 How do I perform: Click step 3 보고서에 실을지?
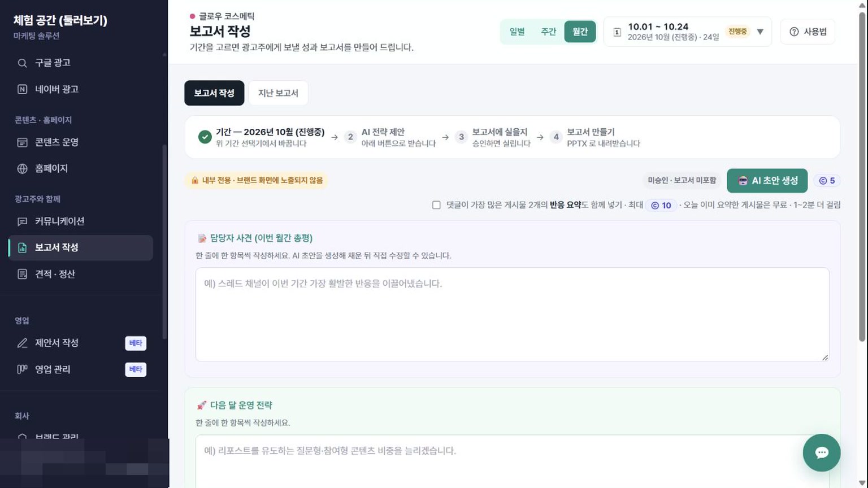pos(493,137)
